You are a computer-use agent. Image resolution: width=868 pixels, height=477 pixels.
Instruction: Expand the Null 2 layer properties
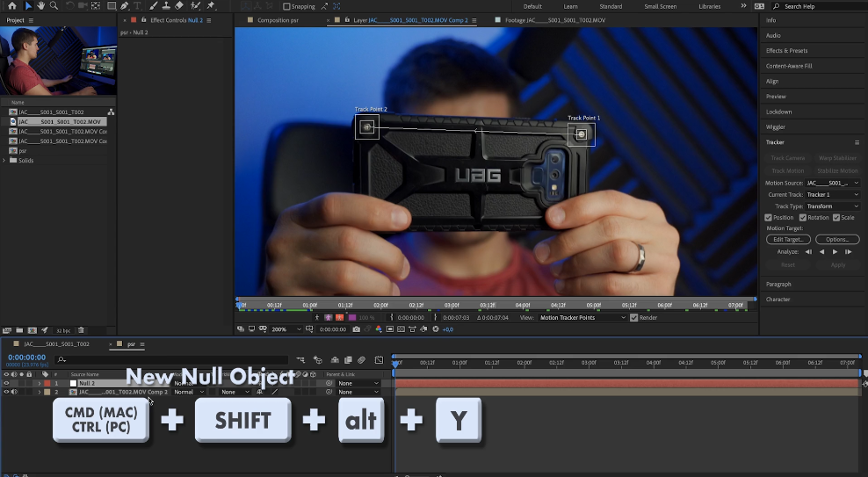(40, 383)
